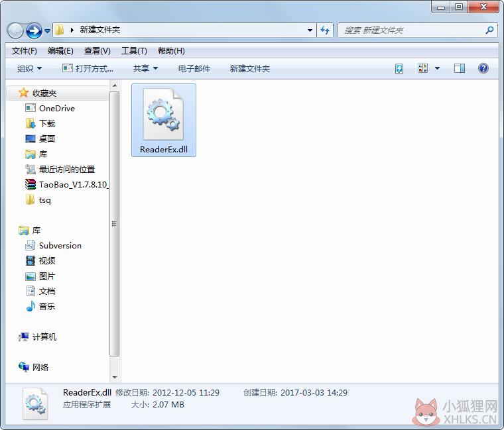The width and height of the screenshot is (504, 430).
Task: Click the ReaderEx.dll filename label
Action: [164, 149]
